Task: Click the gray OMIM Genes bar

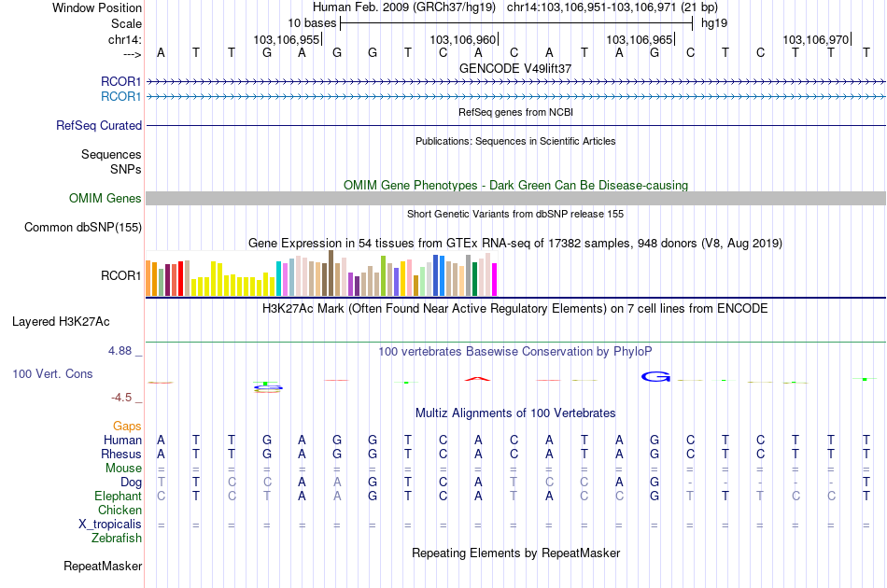Action: (x=516, y=198)
